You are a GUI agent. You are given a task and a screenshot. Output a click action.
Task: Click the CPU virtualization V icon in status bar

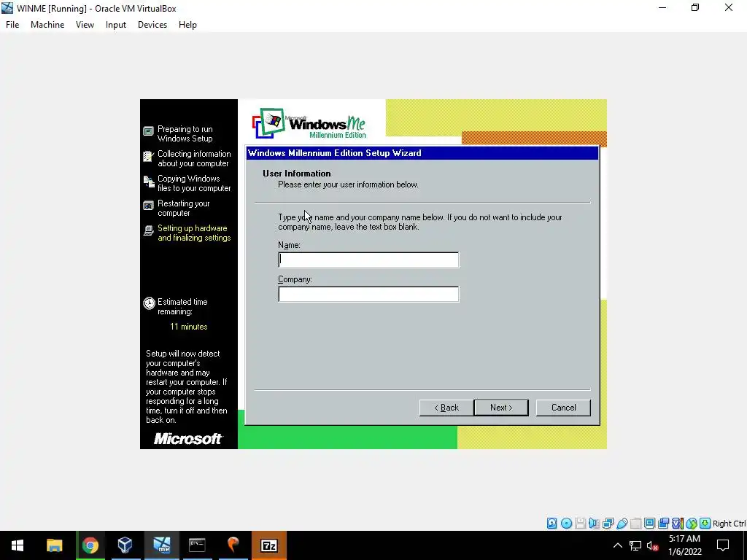coord(678,524)
